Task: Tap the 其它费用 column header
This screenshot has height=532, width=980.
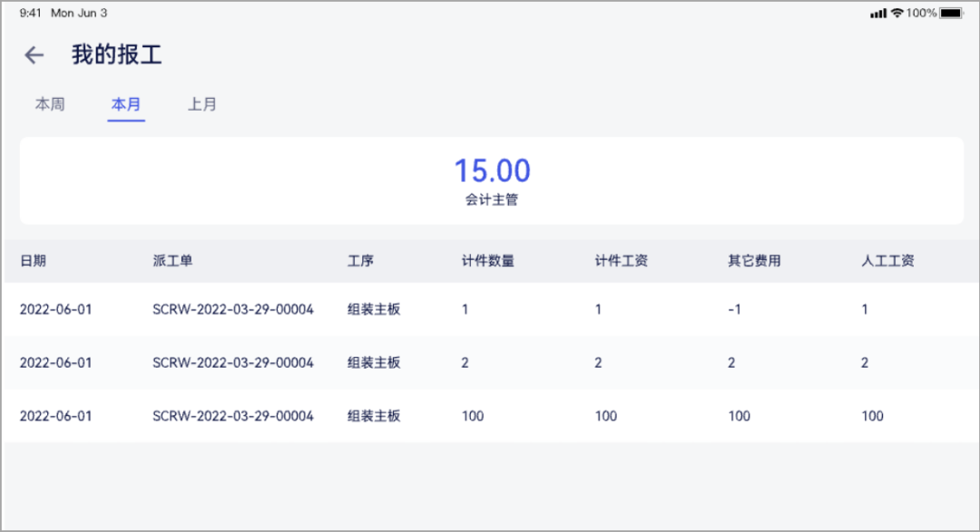Action: point(754,261)
